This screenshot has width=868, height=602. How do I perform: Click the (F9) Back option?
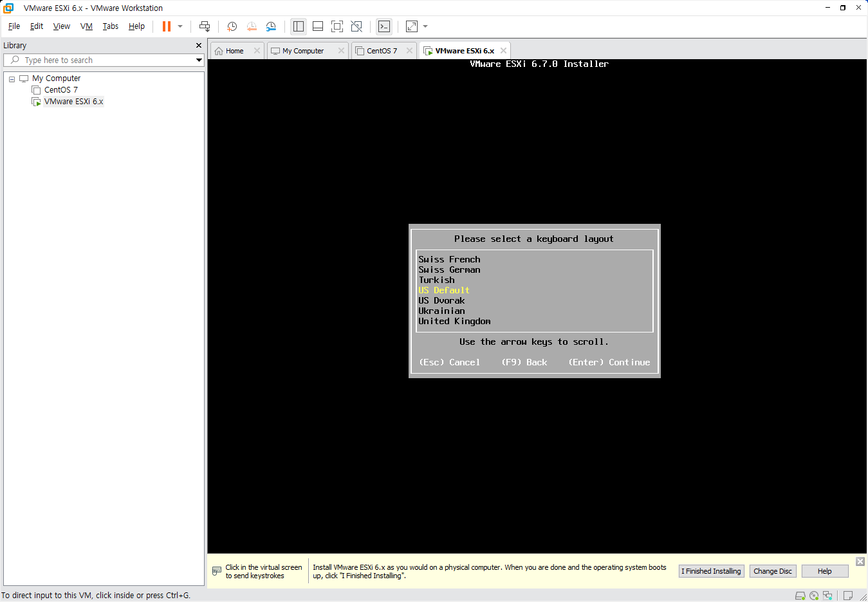(x=524, y=363)
